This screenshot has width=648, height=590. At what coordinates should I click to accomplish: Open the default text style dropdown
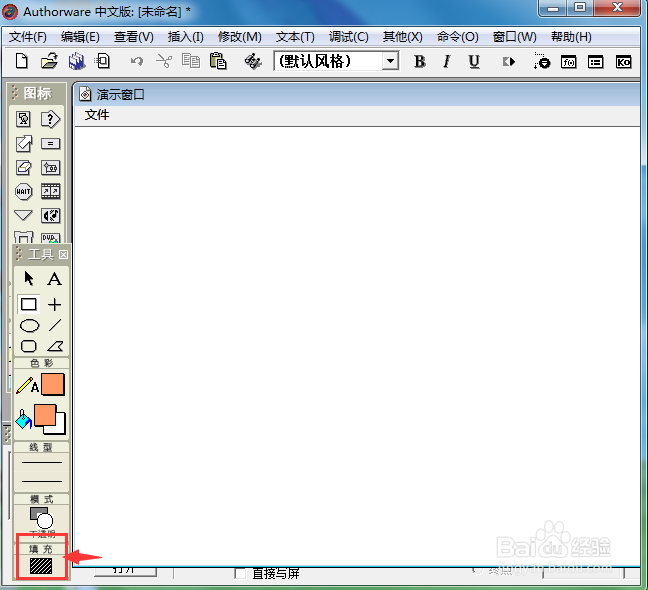click(x=390, y=61)
